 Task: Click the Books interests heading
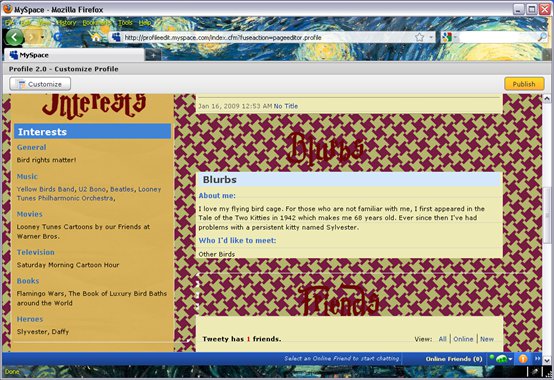(28, 281)
